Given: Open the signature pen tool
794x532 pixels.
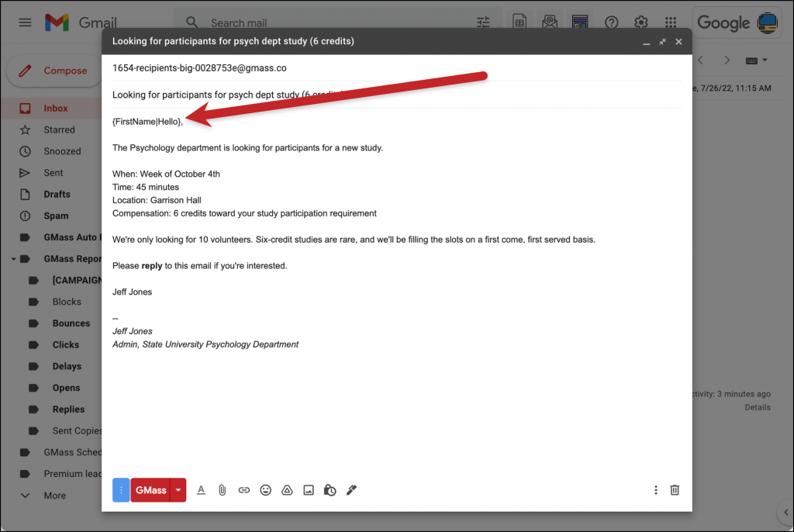Looking at the screenshot, I should point(351,489).
